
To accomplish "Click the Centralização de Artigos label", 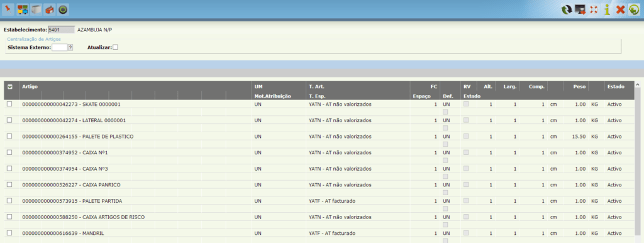I will tap(34, 39).
